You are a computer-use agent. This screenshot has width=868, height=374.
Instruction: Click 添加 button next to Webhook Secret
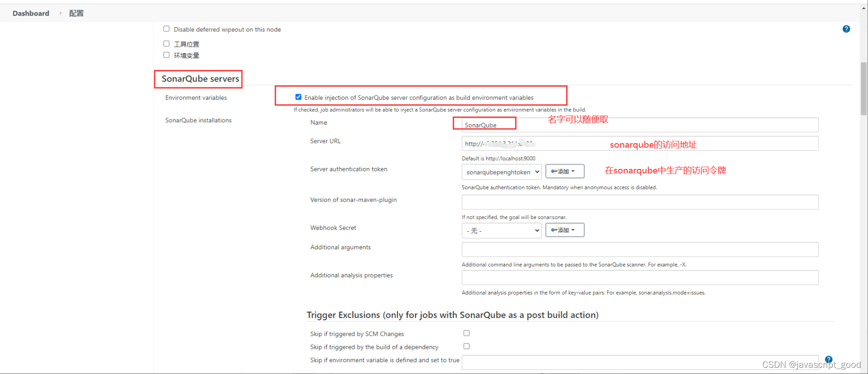point(565,230)
